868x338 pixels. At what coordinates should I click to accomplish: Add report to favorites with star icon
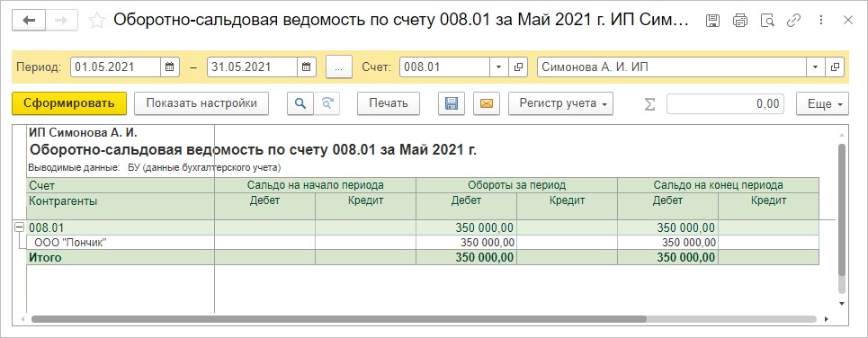click(97, 21)
